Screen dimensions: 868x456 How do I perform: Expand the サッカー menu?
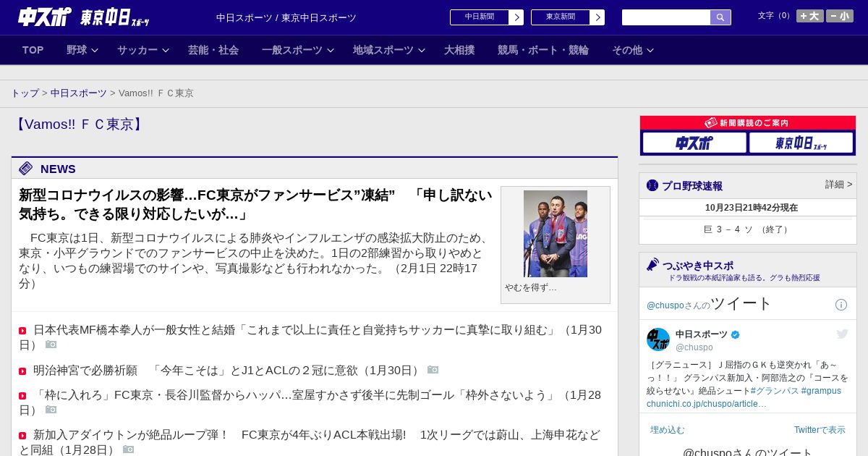(x=143, y=50)
